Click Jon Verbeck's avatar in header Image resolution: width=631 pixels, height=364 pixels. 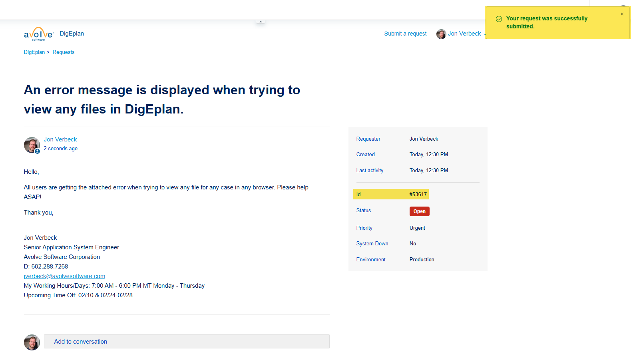441,34
